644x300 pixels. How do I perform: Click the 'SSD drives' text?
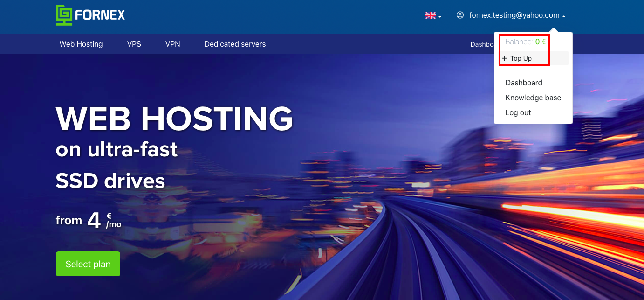110,181
